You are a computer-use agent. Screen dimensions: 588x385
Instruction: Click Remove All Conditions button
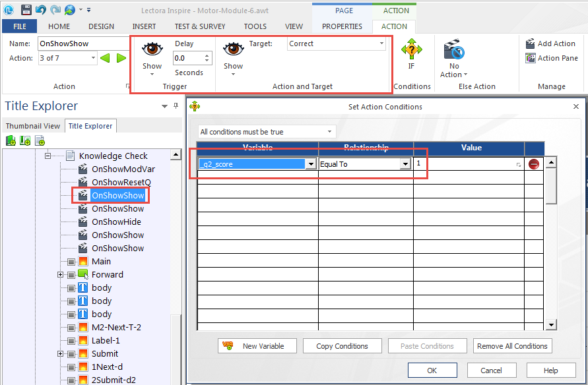(x=512, y=346)
